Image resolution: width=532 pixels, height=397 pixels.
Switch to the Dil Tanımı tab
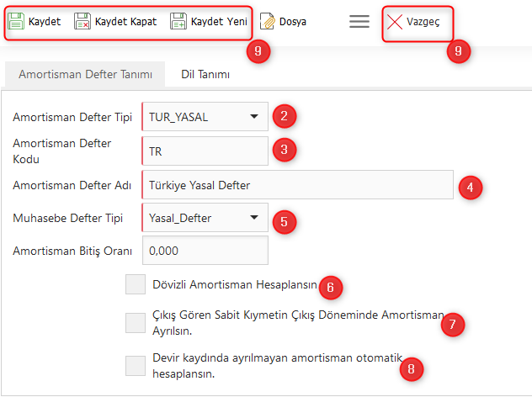coord(205,75)
